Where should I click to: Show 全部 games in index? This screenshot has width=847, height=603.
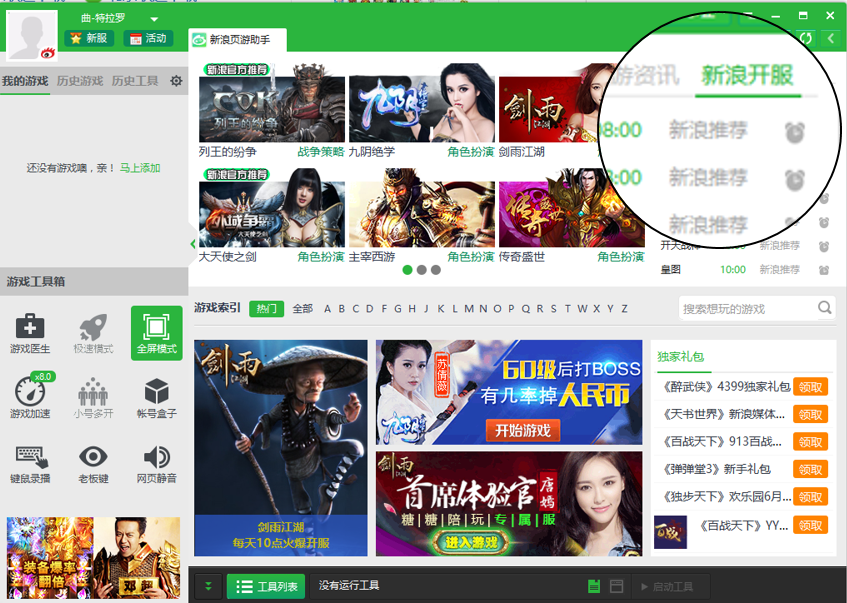pyautogui.click(x=302, y=309)
